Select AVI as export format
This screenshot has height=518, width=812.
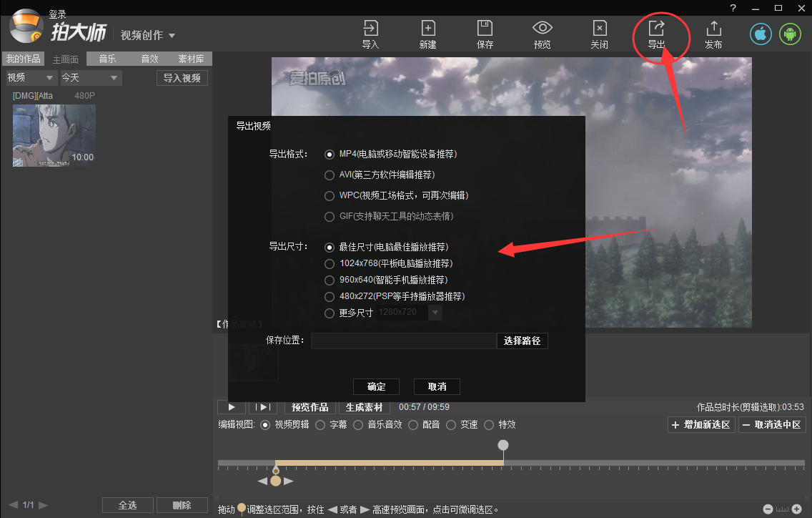(x=330, y=175)
